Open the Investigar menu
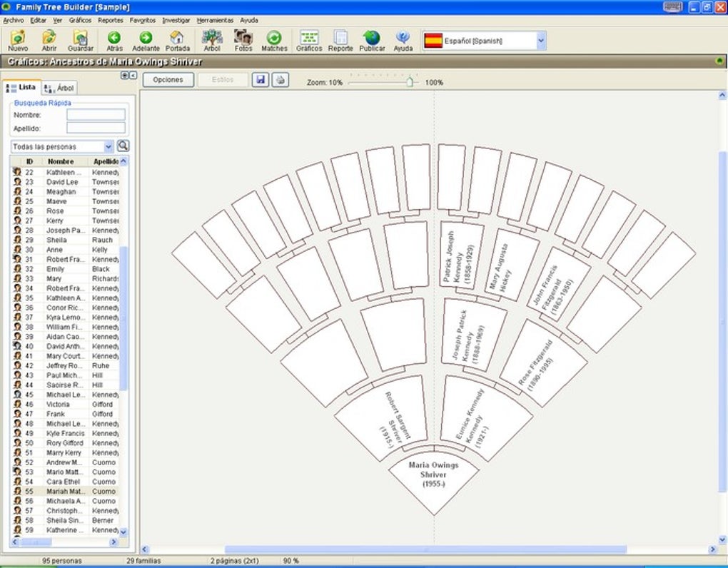This screenshot has height=568, width=728. click(x=176, y=21)
